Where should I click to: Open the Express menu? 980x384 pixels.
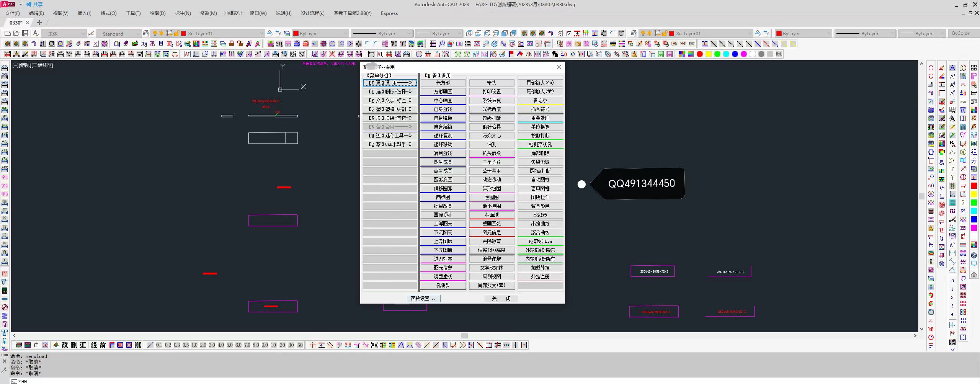point(389,13)
